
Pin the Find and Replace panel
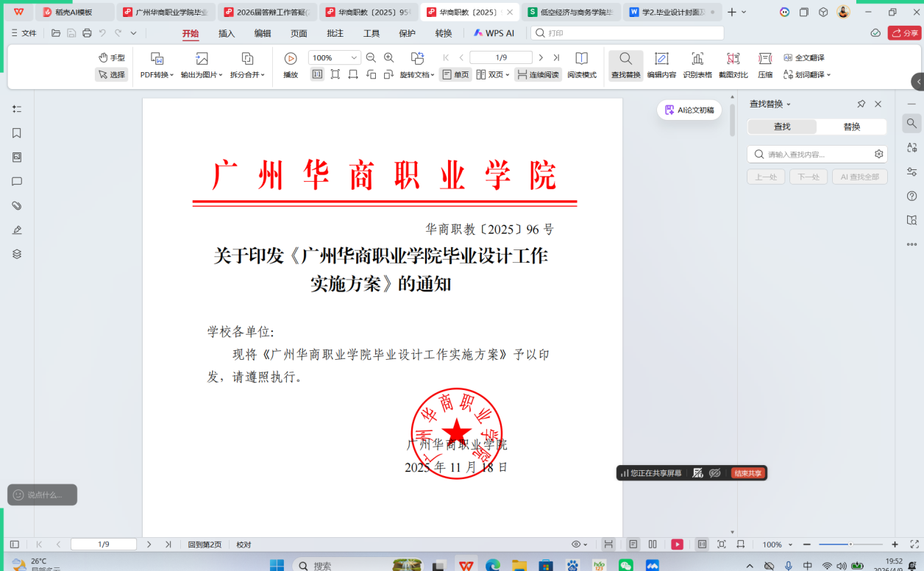click(861, 104)
